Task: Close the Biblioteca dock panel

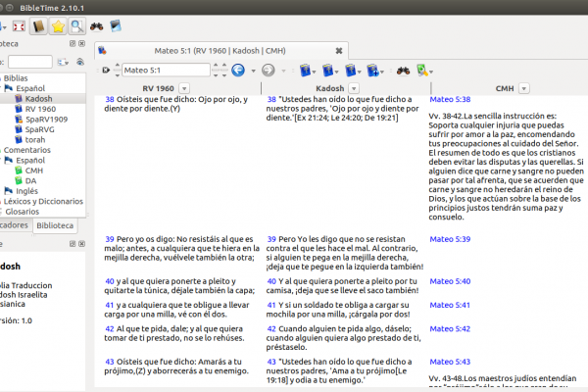Action: [x=81, y=43]
